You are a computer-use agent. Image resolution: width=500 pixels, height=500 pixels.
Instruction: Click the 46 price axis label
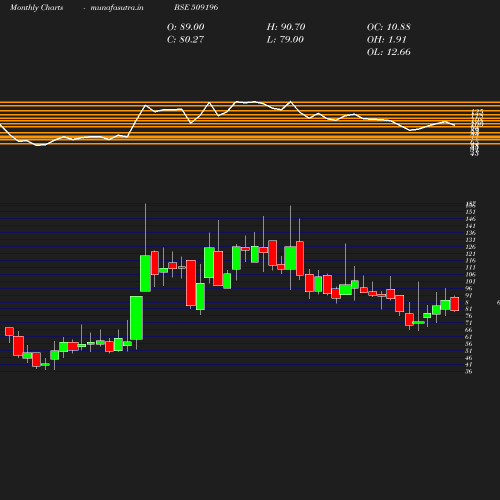469,358
